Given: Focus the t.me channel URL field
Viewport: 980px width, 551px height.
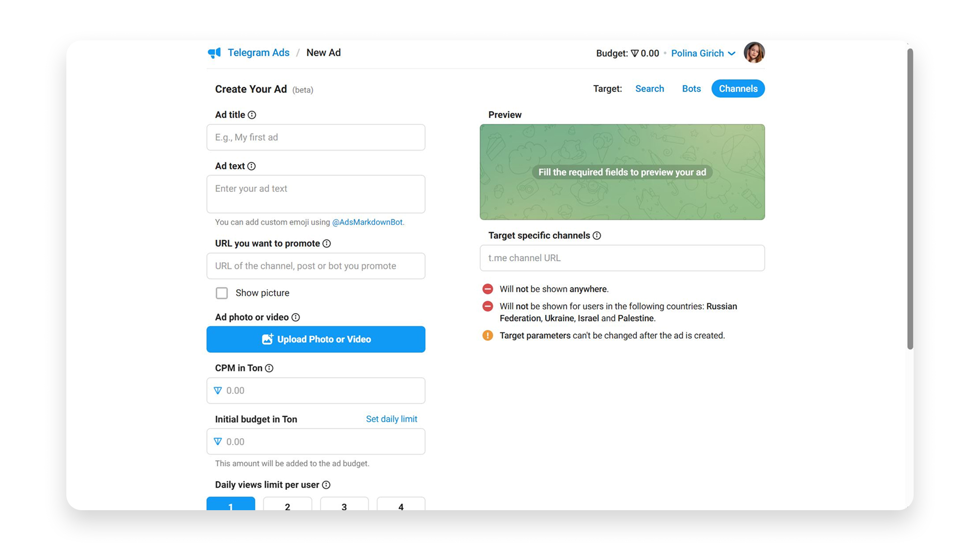Looking at the screenshot, I should (622, 258).
